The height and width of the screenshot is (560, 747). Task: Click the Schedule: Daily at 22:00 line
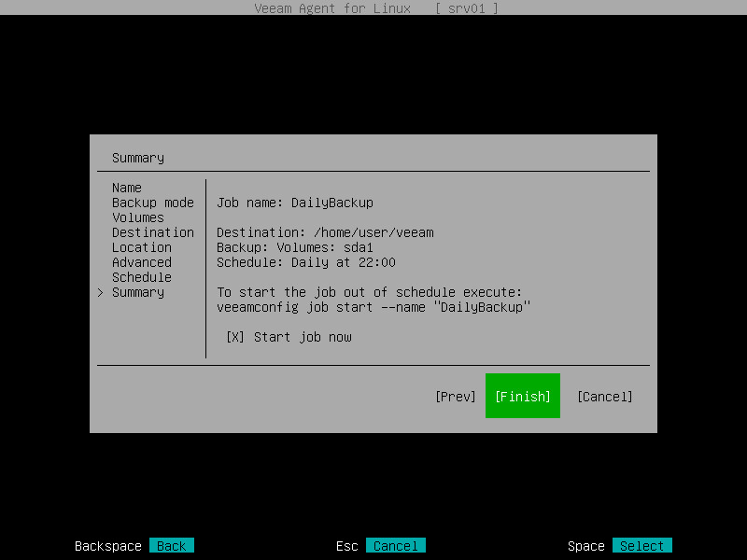click(306, 262)
